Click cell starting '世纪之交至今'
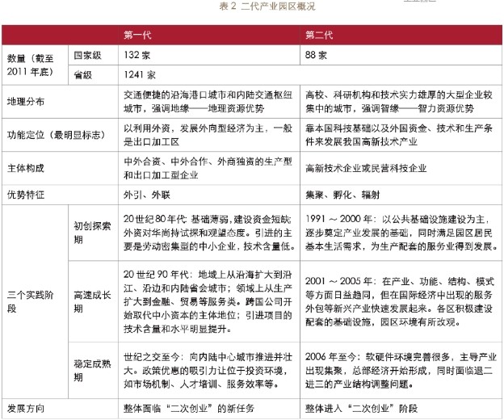The image size is (504, 420). [208, 371]
